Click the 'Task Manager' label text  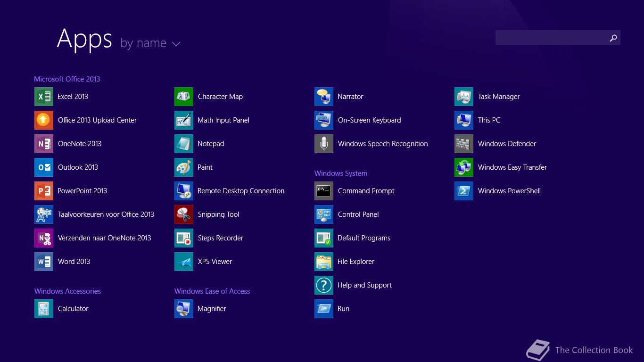[x=499, y=97]
